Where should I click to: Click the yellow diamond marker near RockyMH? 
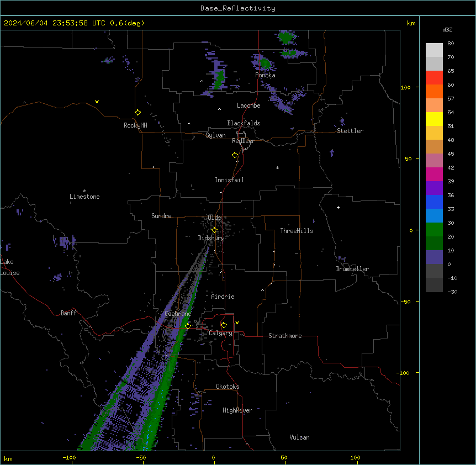138,113
